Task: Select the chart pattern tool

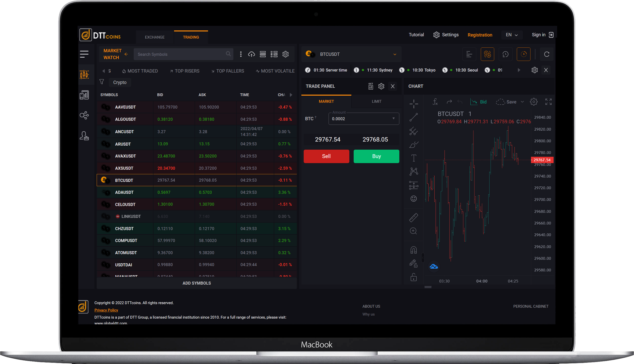Action: pyautogui.click(x=414, y=171)
